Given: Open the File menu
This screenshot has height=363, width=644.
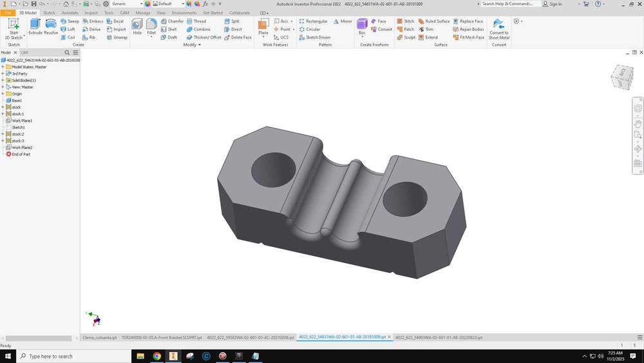Looking at the screenshot, I should coord(8,13).
